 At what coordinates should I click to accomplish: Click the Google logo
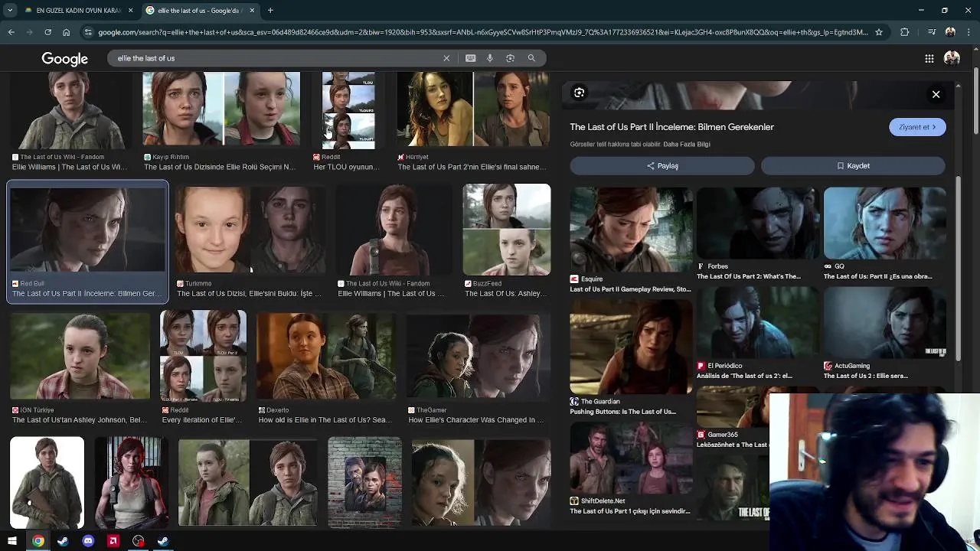65,59
